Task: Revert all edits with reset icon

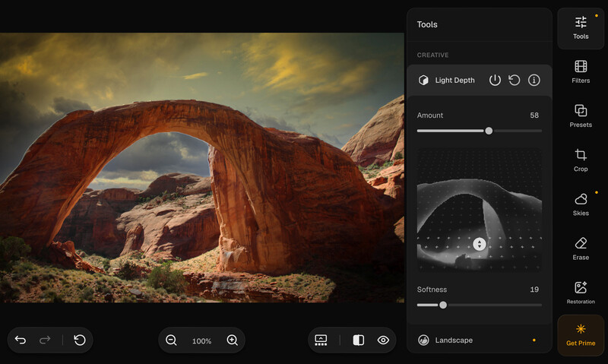Action: tap(80, 340)
